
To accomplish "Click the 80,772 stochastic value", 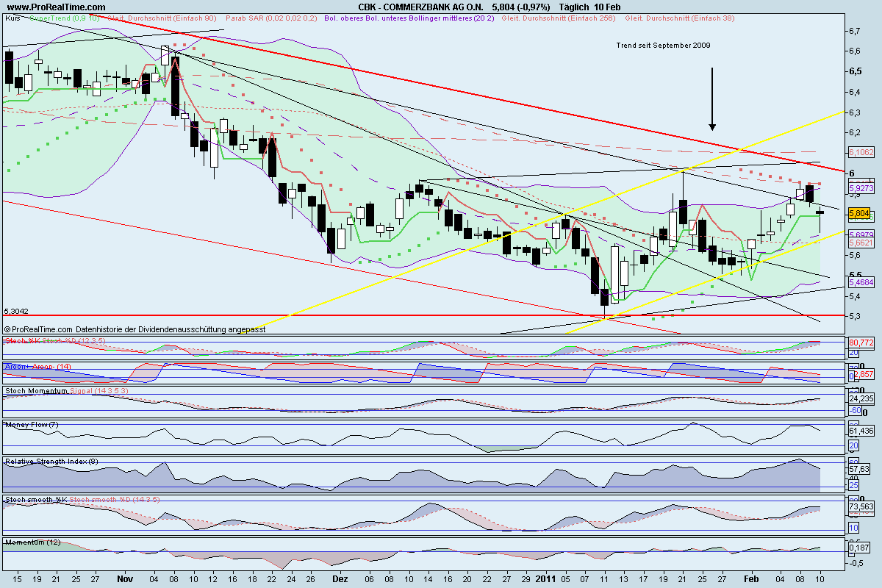I will tap(861, 342).
